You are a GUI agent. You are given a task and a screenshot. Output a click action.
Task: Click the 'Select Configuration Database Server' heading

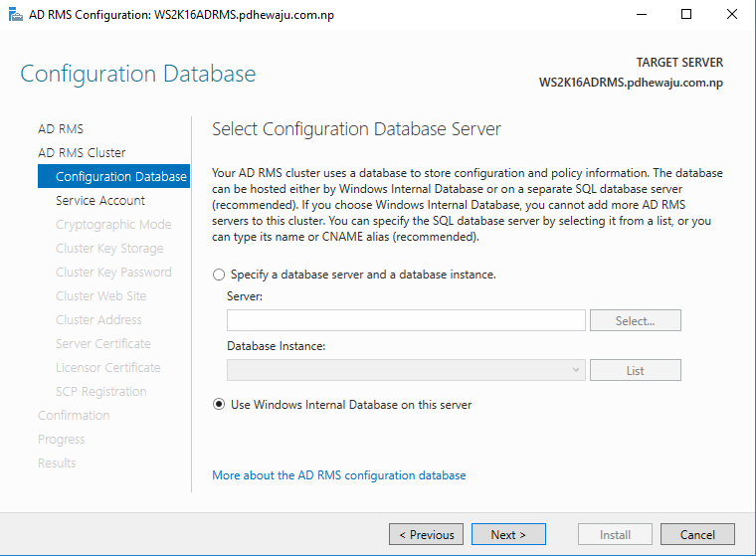356,129
